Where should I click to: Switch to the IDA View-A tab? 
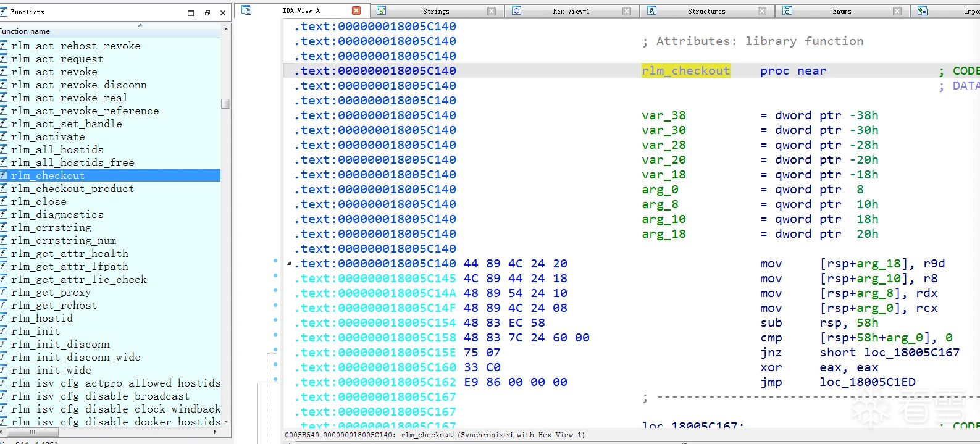coord(301,10)
